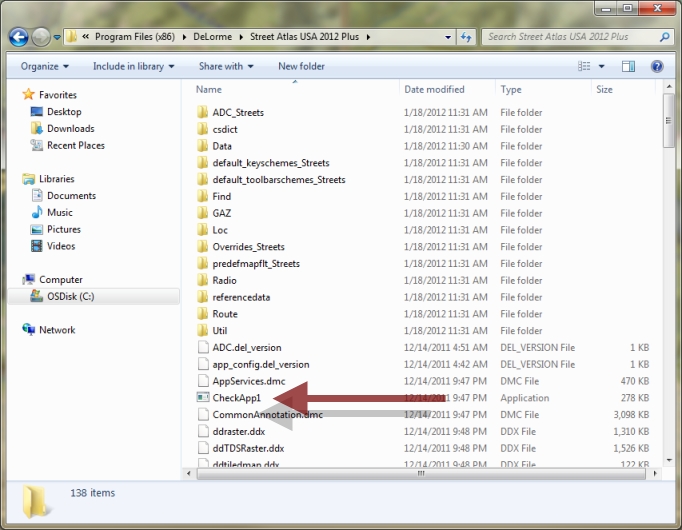Click the vertical scrollbar down arrow
This screenshot has width=682, height=530.
point(669,460)
